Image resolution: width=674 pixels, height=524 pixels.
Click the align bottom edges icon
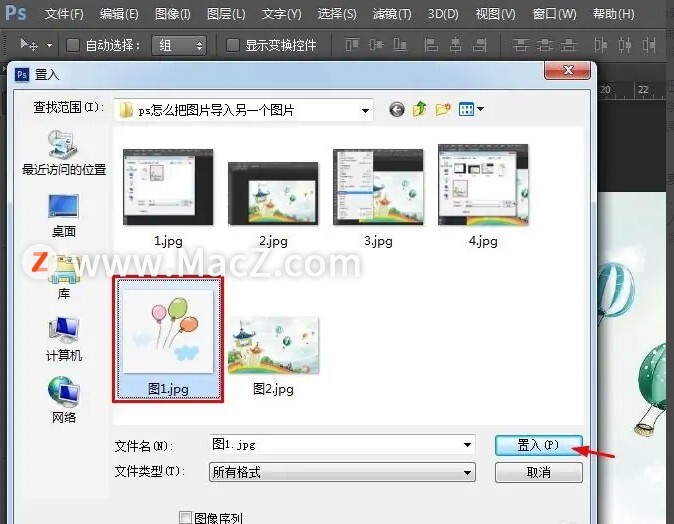click(x=400, y=45)
